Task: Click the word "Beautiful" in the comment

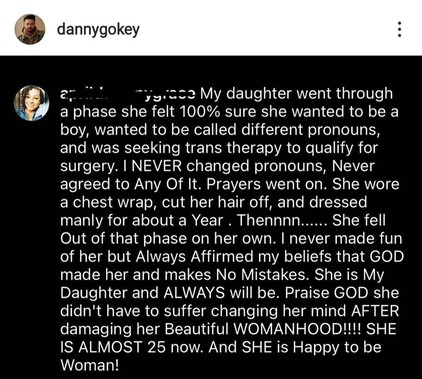Action: (196, 329)
